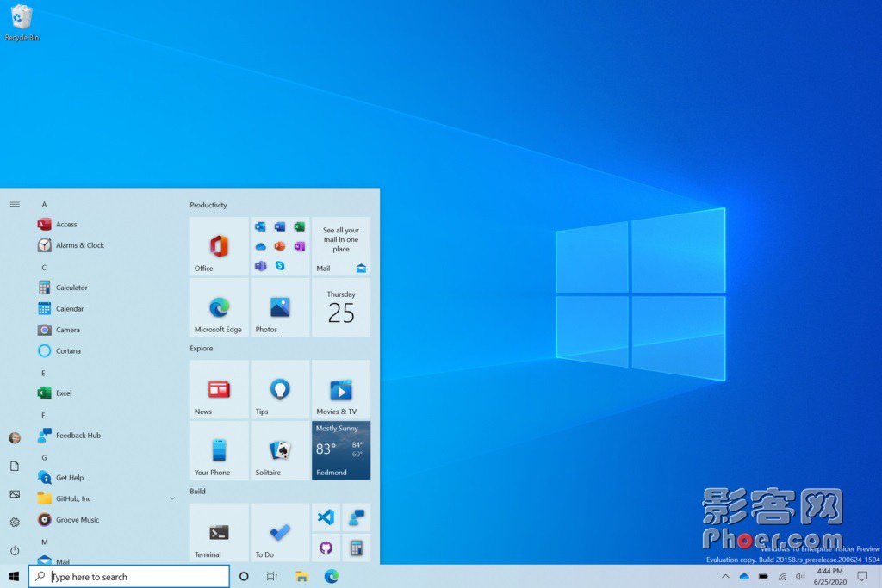This screenshot has height=588, width=882.
Task: Open the Photos tile
Action: tap(280, 307)
